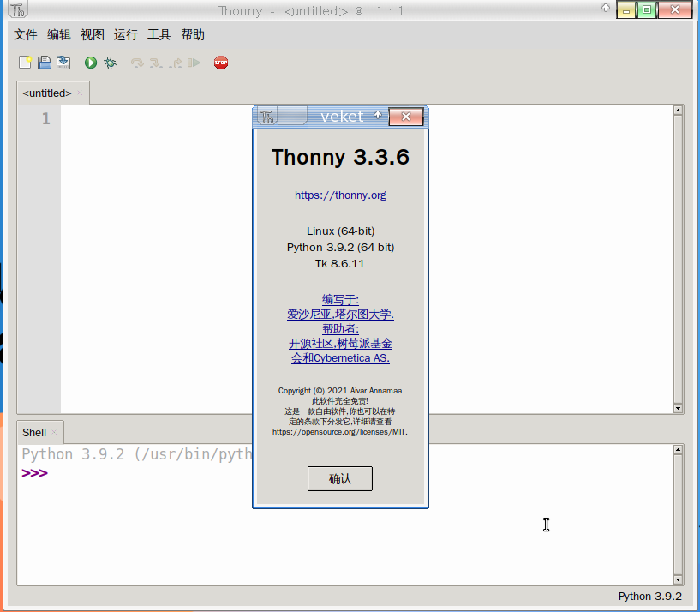This screenshot has width=700, height=612.
Task: Click Python 3.9.2 (64 bit) text in dialog
Action: click(x=340, y=248)
